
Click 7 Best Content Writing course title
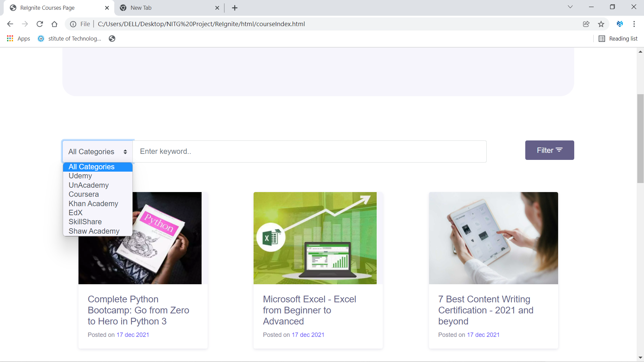pos(485,310)
